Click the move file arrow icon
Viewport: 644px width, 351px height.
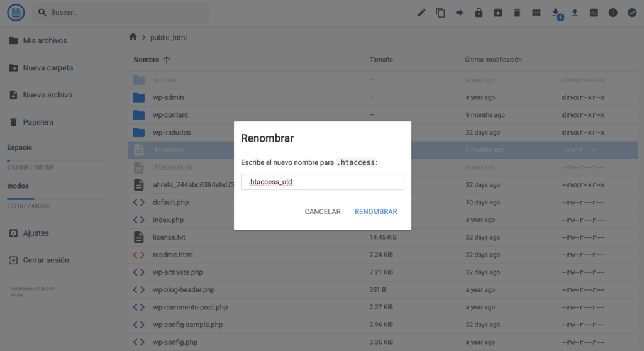pyautogui.click(x=460, y=13)
